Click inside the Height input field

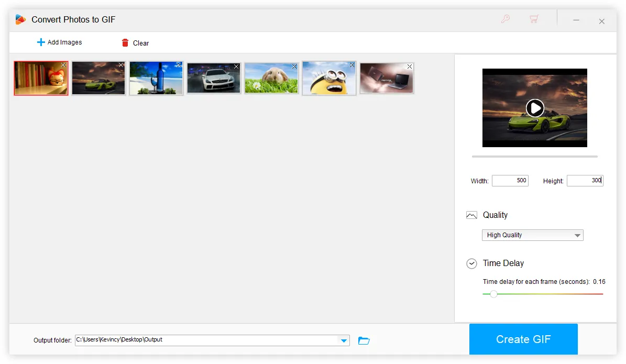(x=585, y=180)
